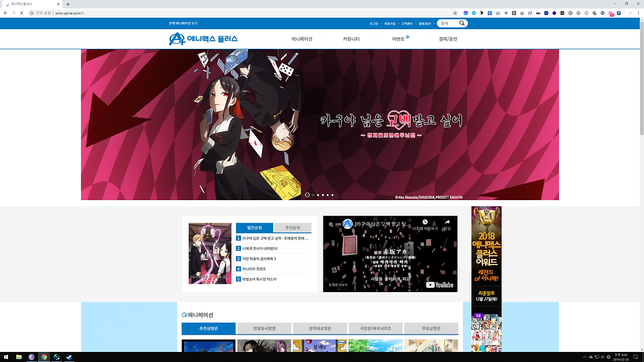
Task: Click the camera extension icon in toolbar
Action: click(498, 13)
